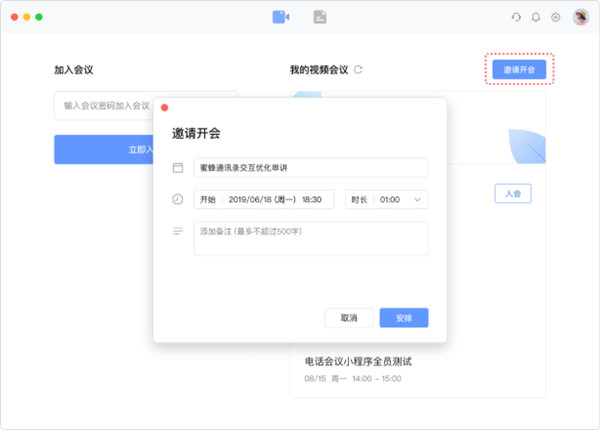Viewport: 600px width, 430px height.
Task: Click the 08/15 14:00 - 15:00 meeting time
Action: (353, 379)
